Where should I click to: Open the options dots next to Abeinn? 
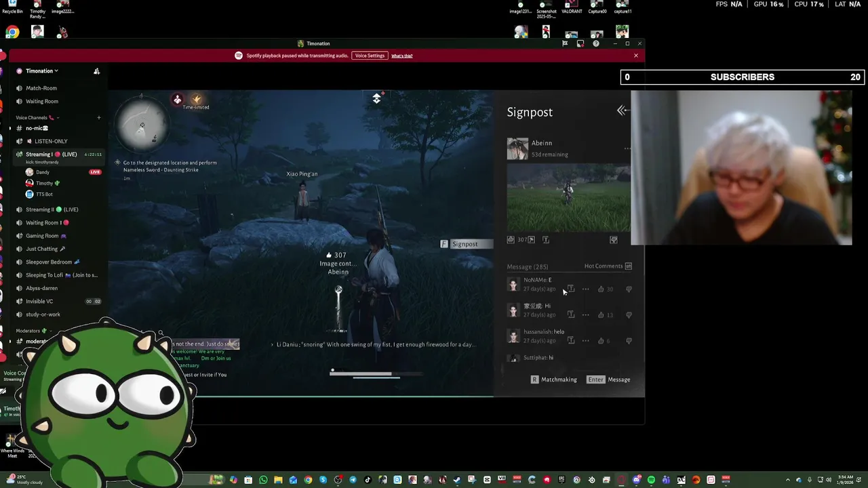pos(627,148)
